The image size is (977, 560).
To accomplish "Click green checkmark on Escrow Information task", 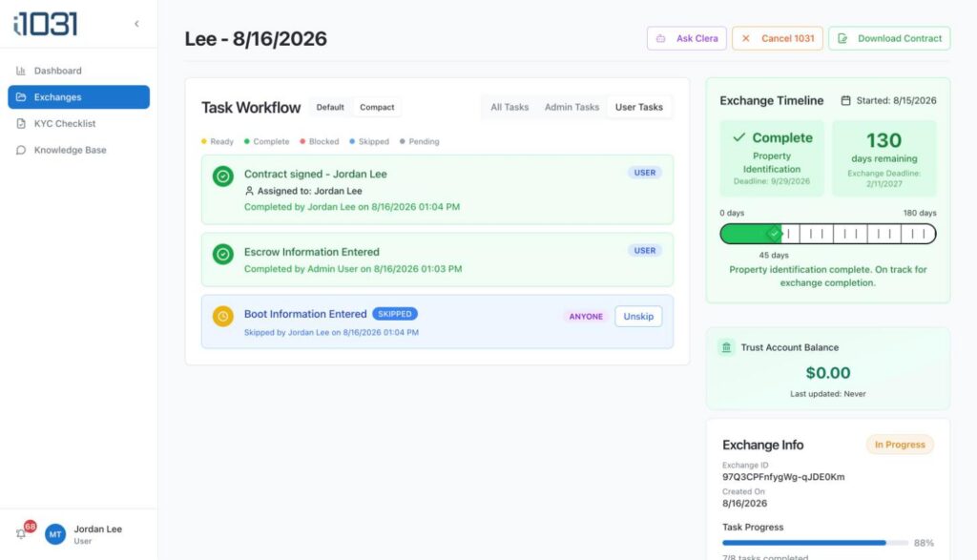I will tap(223, 254).
